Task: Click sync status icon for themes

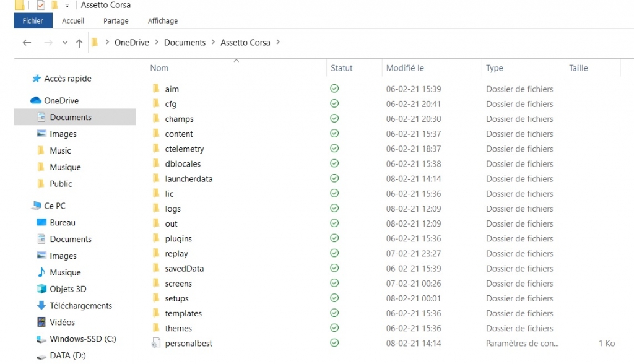Action: [334, 327]
